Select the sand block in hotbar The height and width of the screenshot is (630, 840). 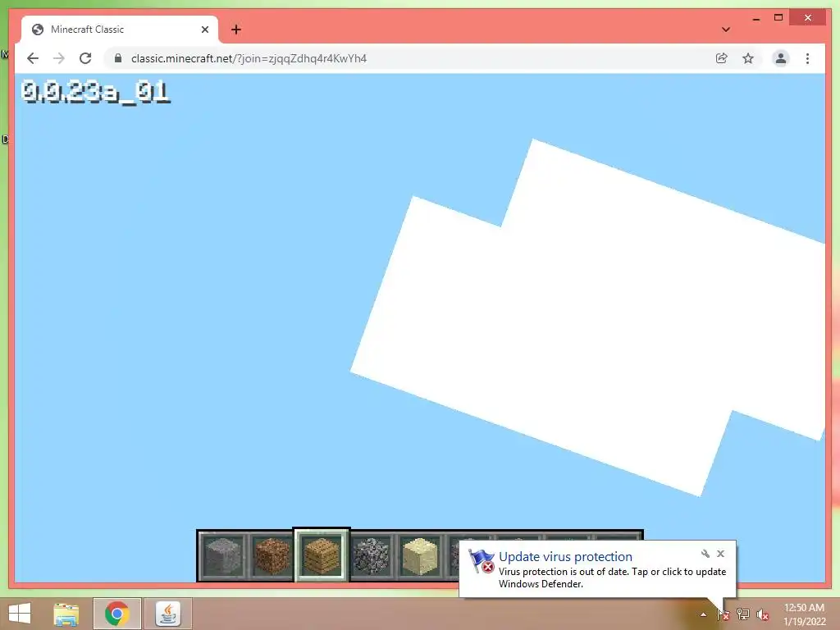tap(420, 556)
